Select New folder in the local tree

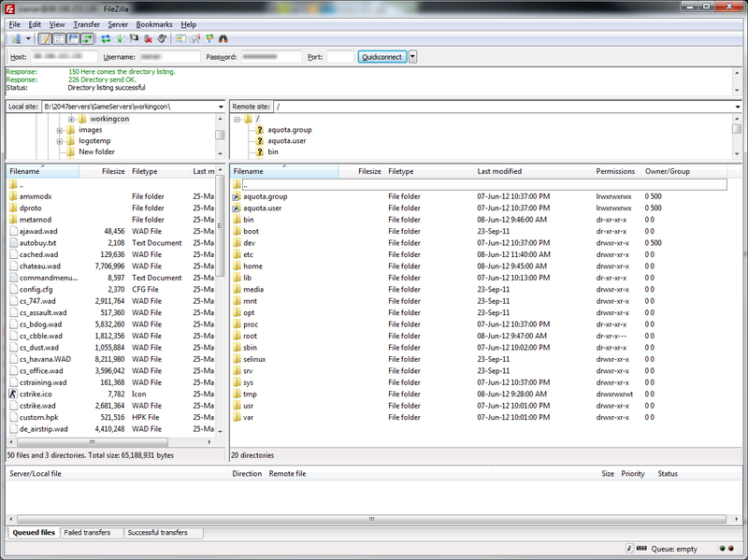[96, 151]
